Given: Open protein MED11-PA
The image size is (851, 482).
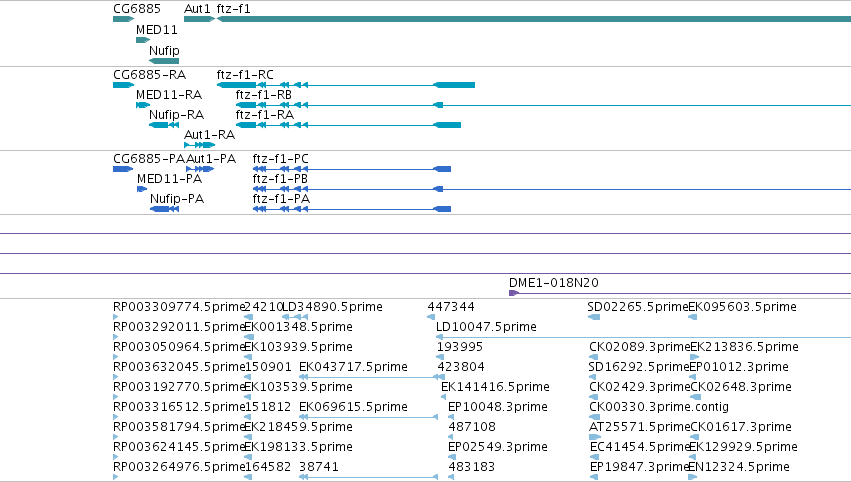Looking at the screenshot, I should tap(169, 179).
